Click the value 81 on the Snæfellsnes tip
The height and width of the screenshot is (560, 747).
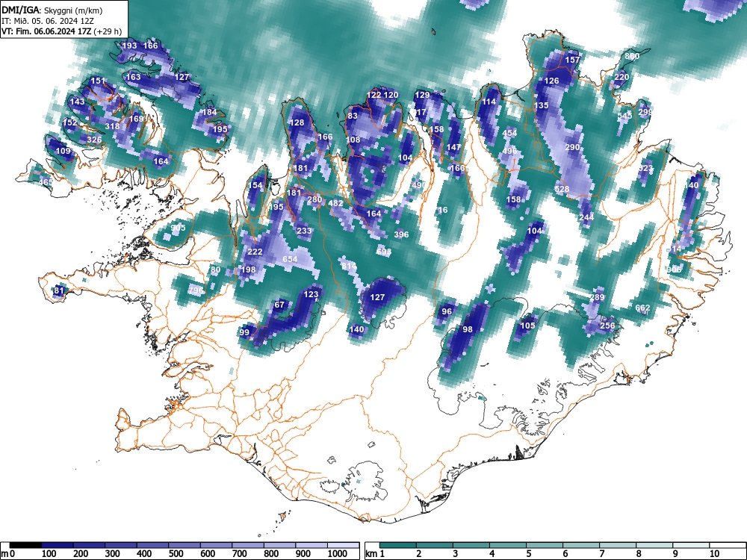click(58, 290)
